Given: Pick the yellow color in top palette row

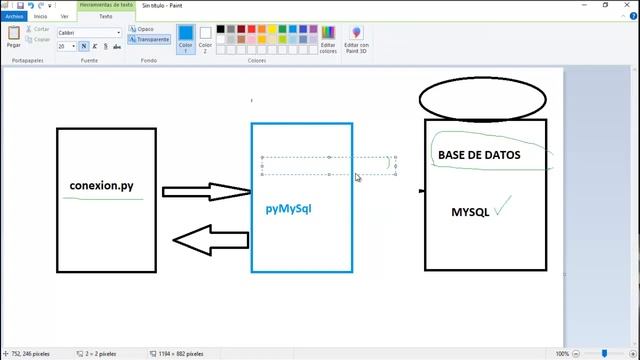Looking at the screenshot, I should coord(272,29).
